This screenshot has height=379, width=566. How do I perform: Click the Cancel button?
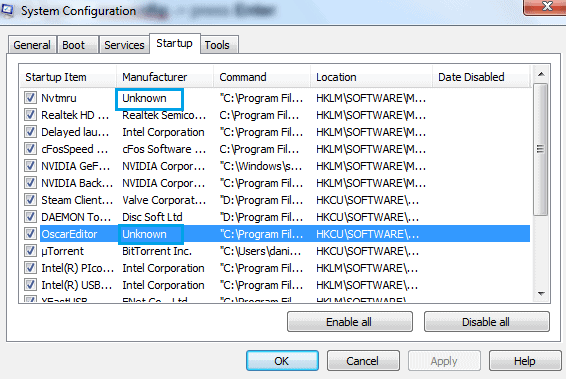tap(363, 361)
